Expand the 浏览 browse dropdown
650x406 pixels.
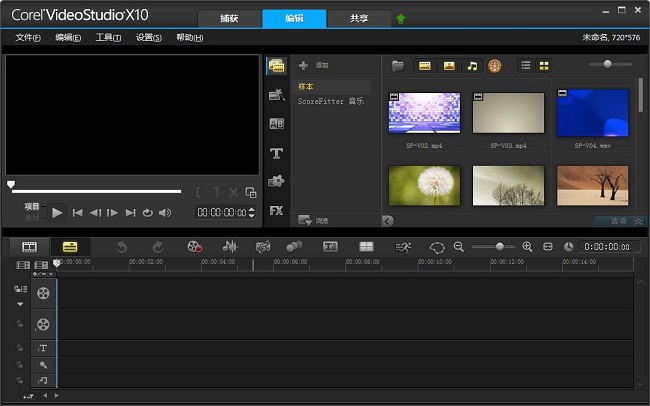(314, 220)
